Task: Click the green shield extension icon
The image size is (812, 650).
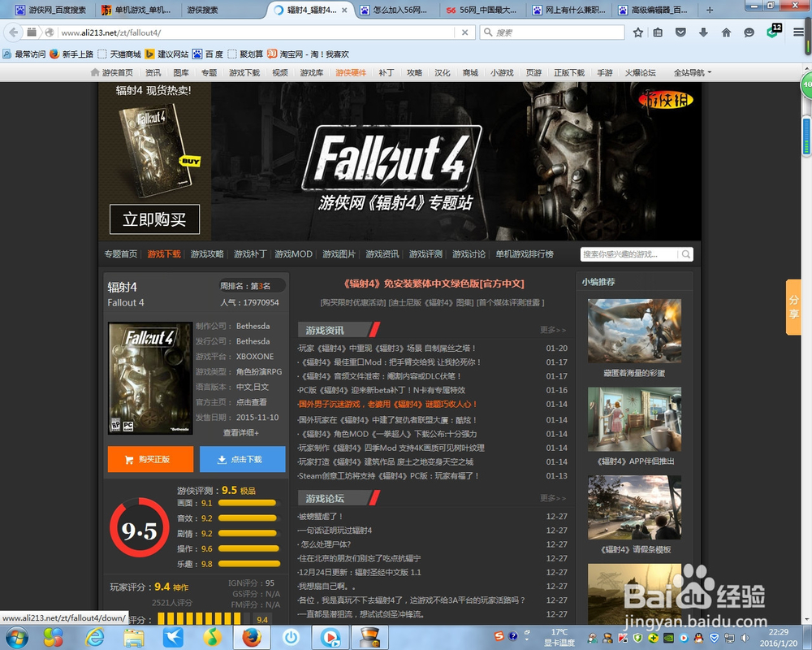Action: [773, 31]
